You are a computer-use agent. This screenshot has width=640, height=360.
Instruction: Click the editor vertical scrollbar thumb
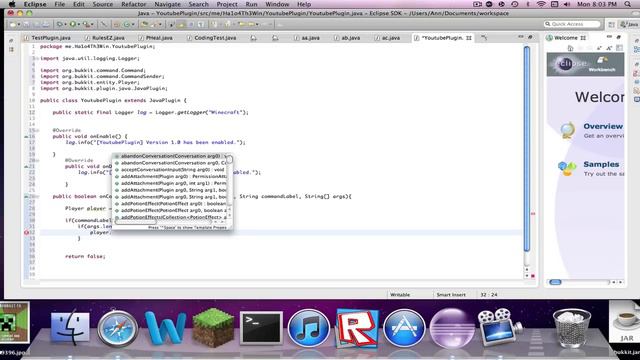527,149
